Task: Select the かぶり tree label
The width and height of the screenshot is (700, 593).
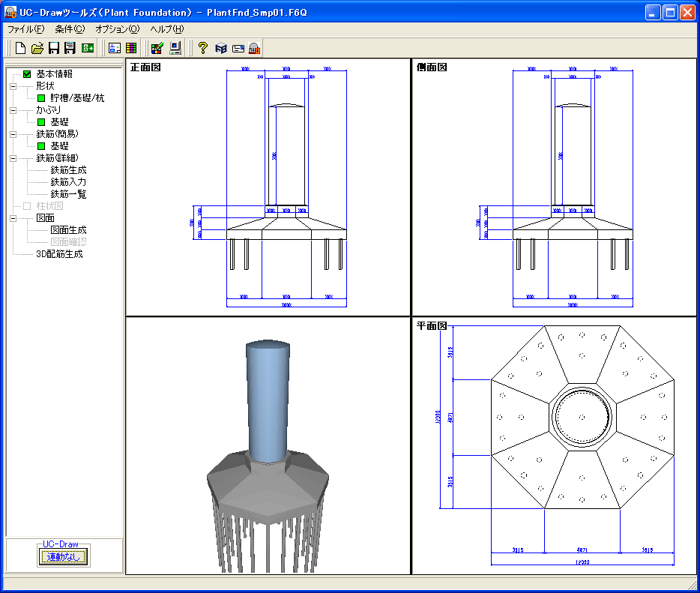Action: coord(48,110)
